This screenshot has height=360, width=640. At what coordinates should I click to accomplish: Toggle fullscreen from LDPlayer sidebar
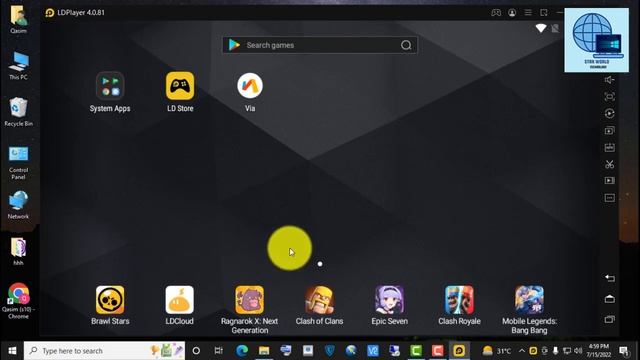pyautogui.click(x=609, y=97)
